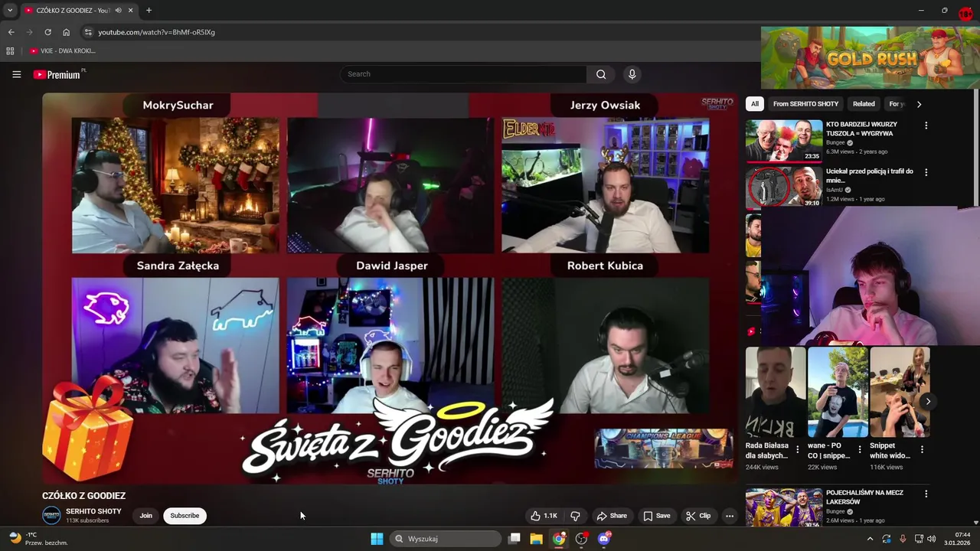980x551 pixels.
Task: Click the main video player area
Action: (x=390, y=288)
